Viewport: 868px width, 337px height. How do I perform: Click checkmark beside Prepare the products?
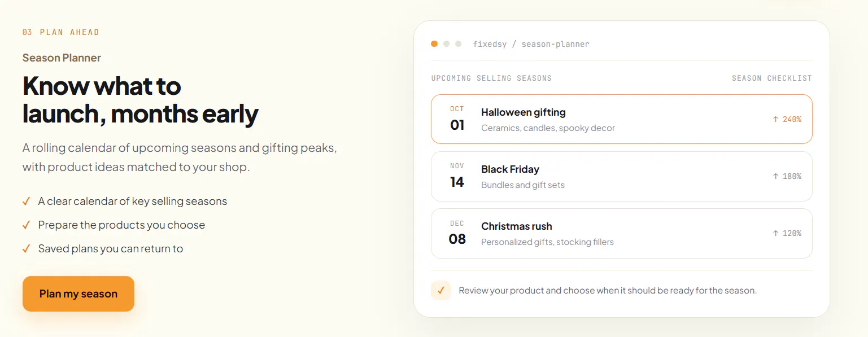coord(26,225)
